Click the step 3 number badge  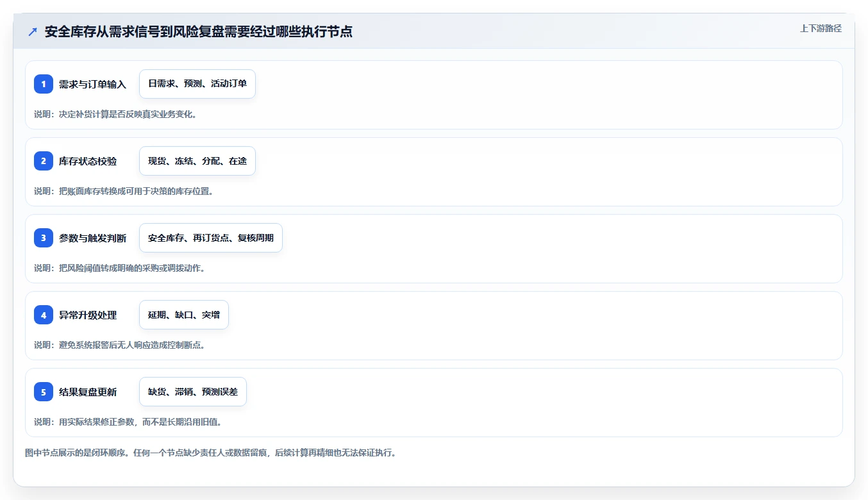44,238
